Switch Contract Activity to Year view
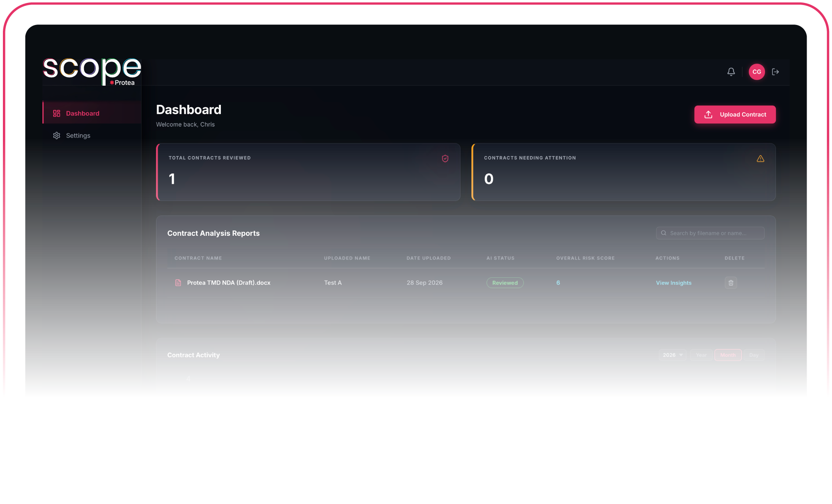 tap(701, 355)
